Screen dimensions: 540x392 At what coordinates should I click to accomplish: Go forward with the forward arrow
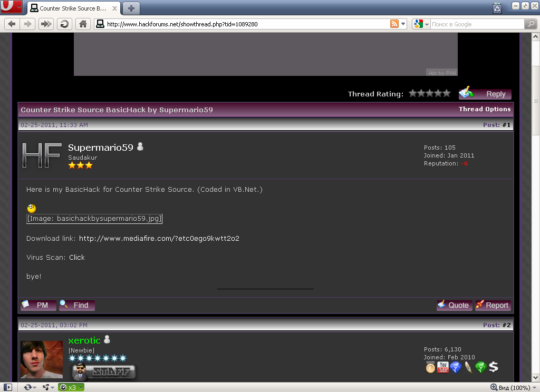click(27, 24)
